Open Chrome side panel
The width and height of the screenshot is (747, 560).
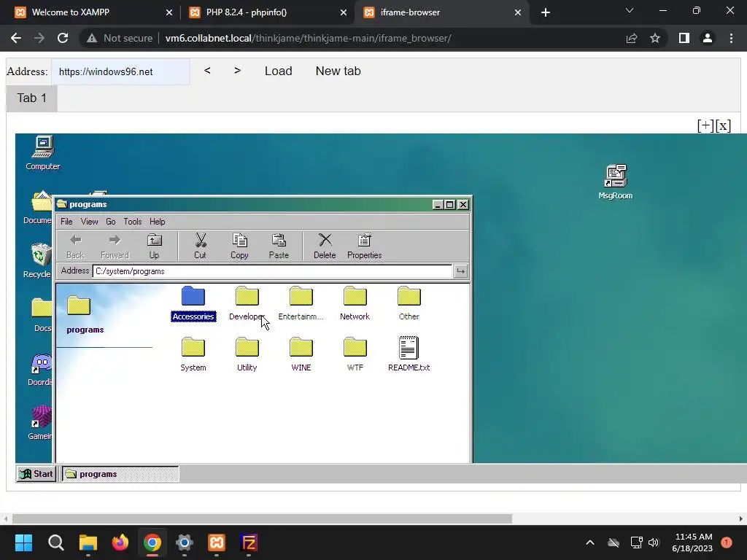pyautogui.click(x=684, y=38)
